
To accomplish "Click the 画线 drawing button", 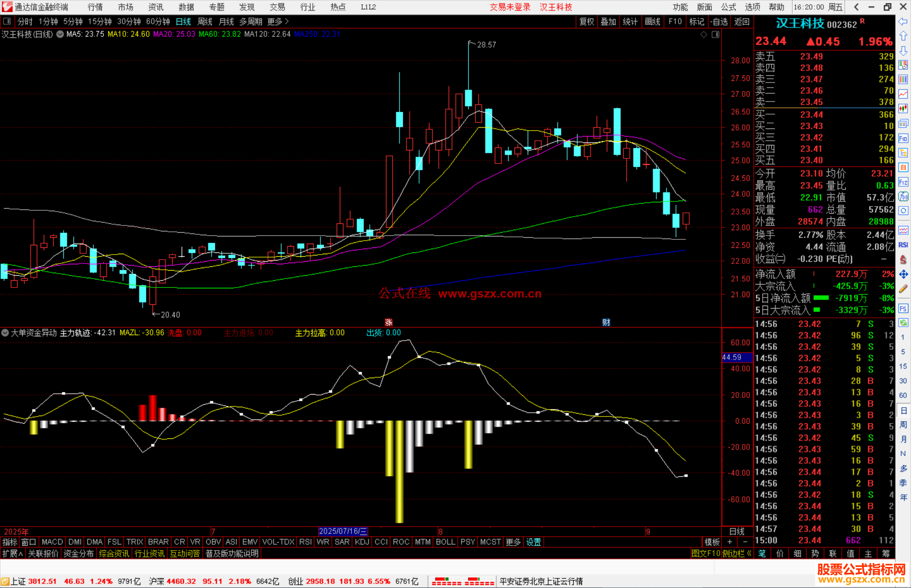I will (x=652, y=21).
